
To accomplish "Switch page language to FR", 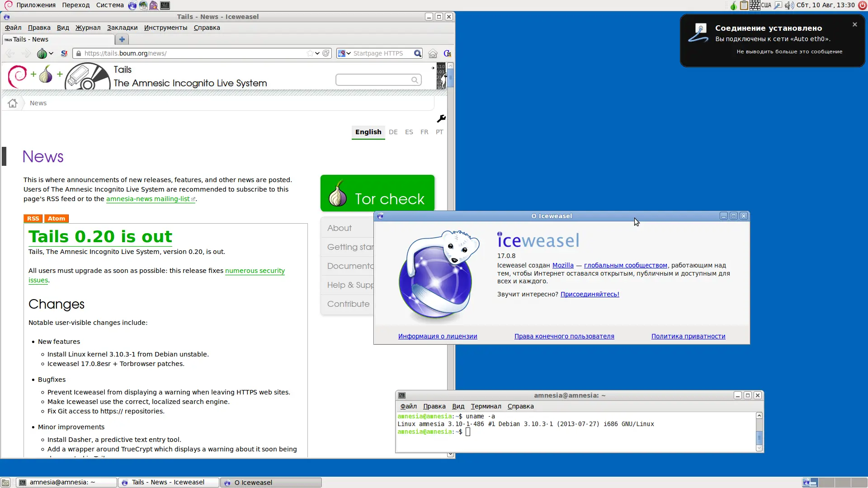I will tap(424, 132).
